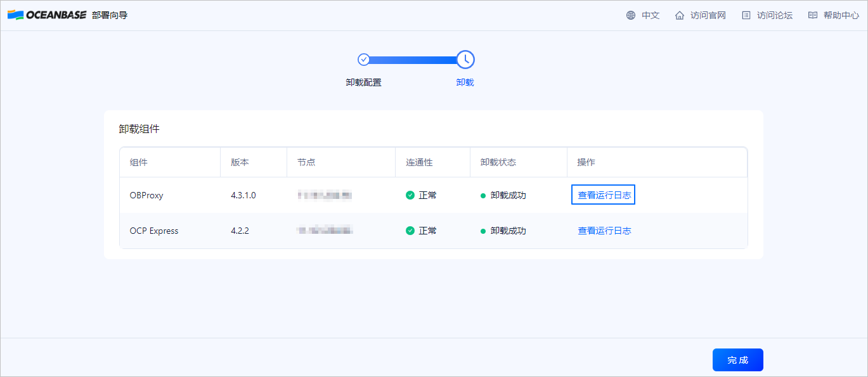Select the 卸载 step label
Viewport: 868px width, 377px height.
click(x=465, y=82)
